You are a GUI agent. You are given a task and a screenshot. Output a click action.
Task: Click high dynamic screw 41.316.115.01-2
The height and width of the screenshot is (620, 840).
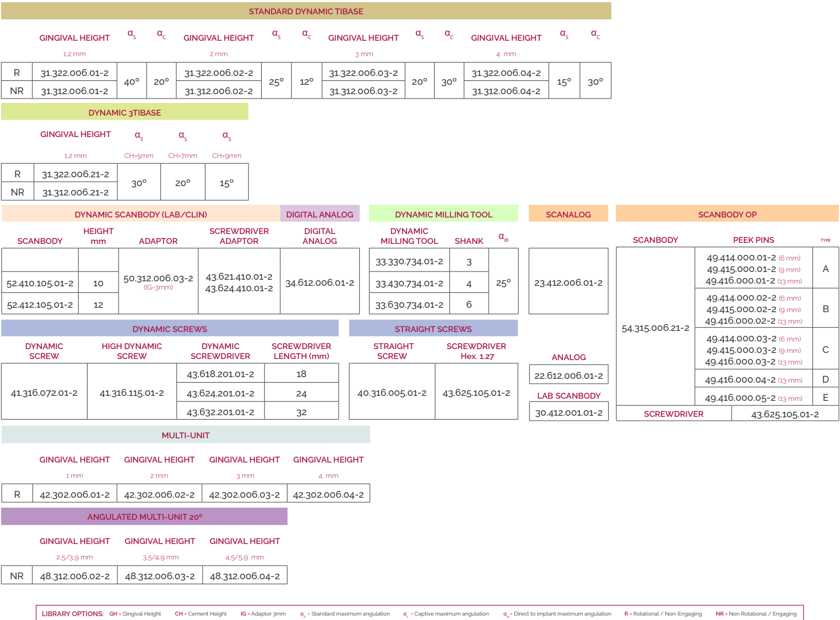point(132,393)
